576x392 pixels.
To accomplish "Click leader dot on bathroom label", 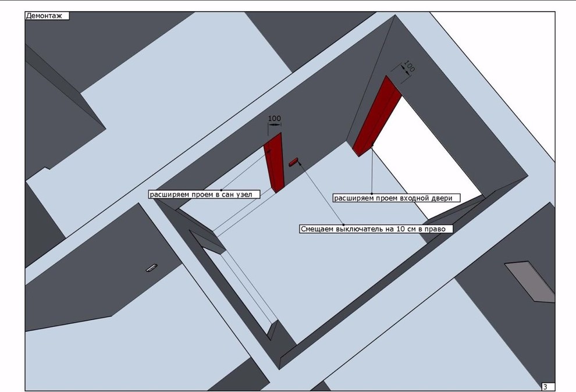I will pos(222,190).
